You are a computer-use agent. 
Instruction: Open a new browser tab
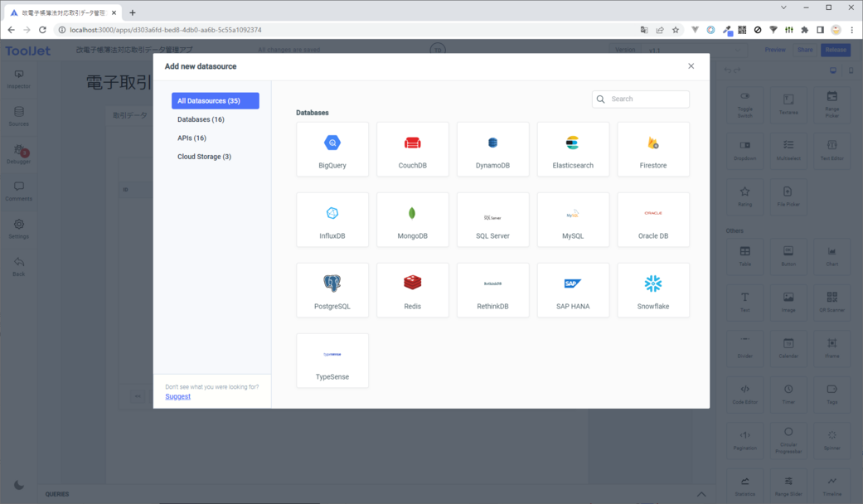click(132, 12)
